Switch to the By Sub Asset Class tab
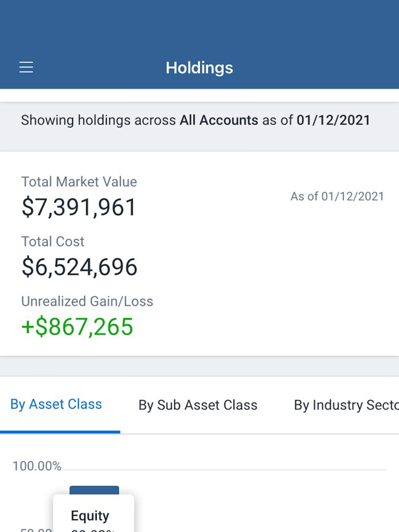The height and width of the screenshot is (532, 399). click(197, 405)
